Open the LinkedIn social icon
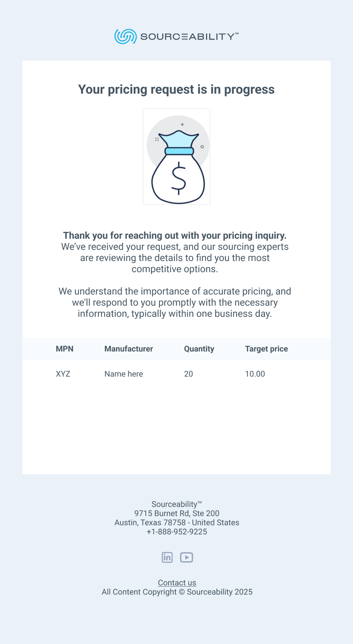This screenshot has height=644, width=353. [x=167, y=557]
